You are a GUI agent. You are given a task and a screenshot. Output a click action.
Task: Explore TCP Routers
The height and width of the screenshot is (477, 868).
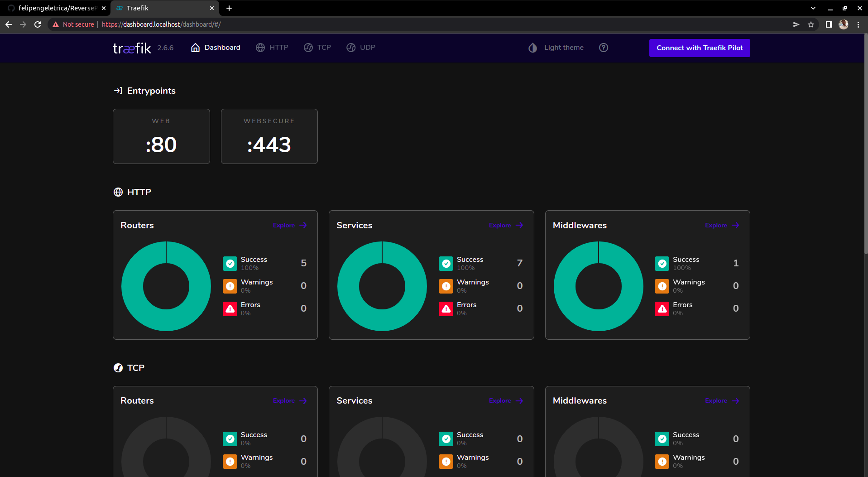290,401
